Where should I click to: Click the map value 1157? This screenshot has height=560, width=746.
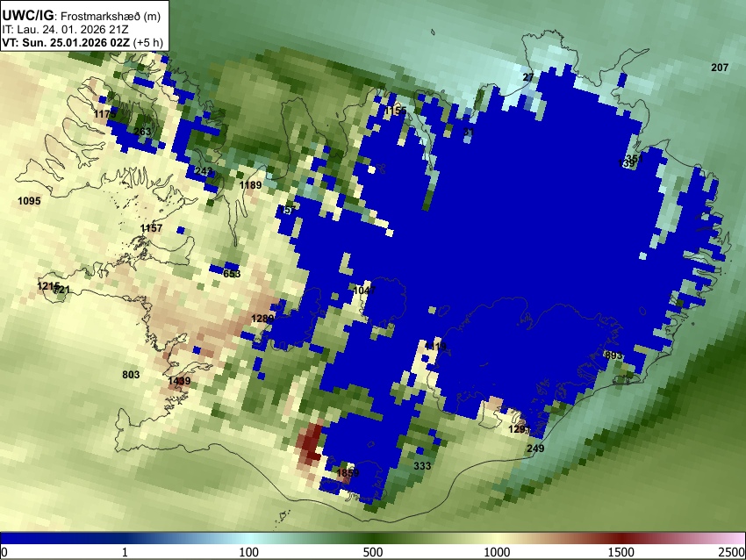[151, 228]
